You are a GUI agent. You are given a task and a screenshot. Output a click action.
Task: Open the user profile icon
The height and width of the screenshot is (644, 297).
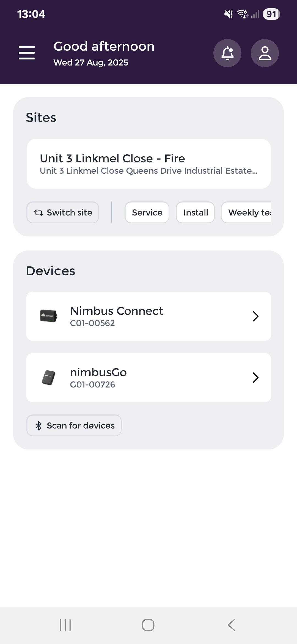coord(265,53)
